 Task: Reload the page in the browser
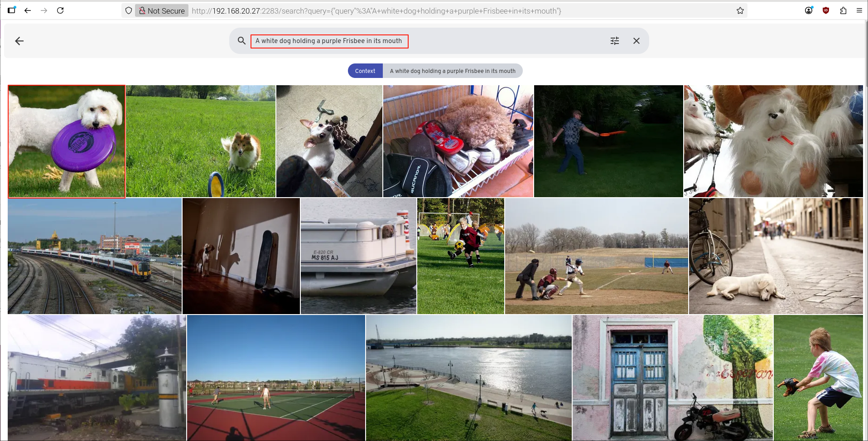tap(60, 10)
